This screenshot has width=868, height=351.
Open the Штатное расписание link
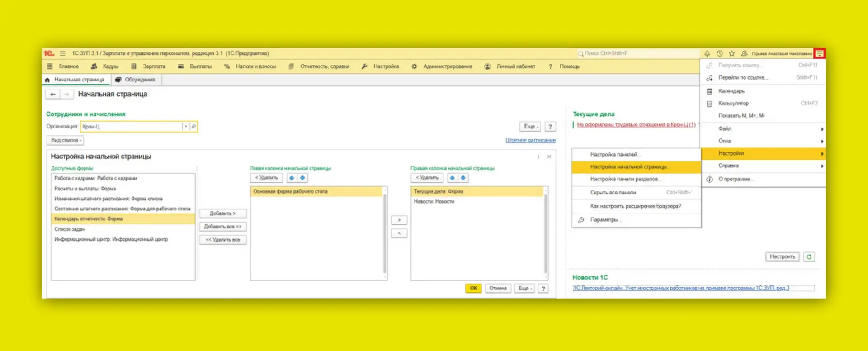coord(531,140)
